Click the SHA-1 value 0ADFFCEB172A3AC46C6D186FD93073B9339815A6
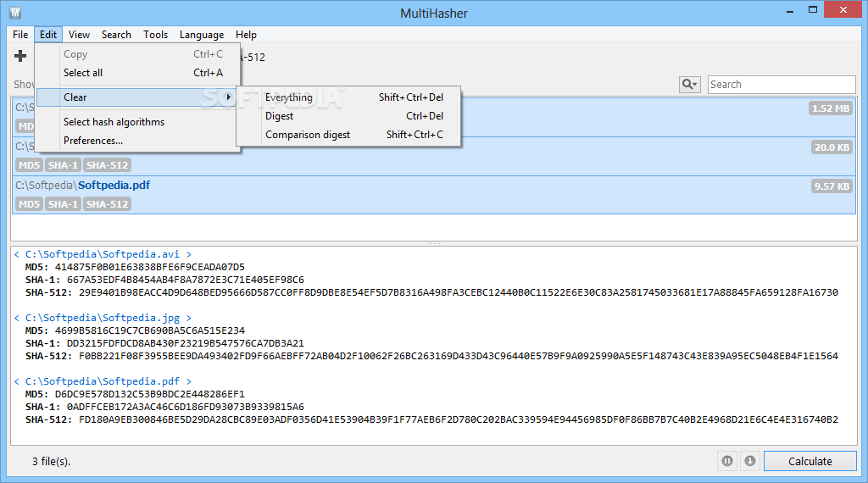 186,408
